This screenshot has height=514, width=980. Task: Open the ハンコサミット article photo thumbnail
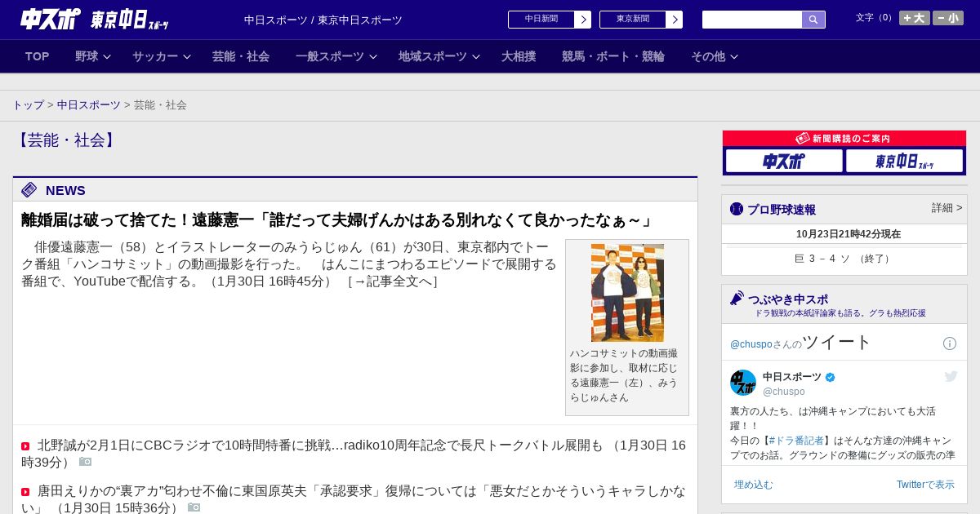[x=627, y=293]
